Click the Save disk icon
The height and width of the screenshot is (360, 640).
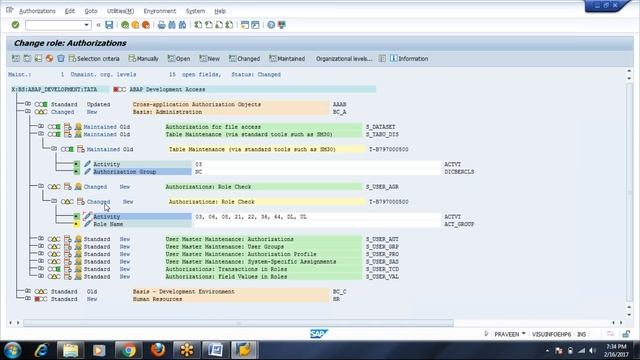point(109,25)
